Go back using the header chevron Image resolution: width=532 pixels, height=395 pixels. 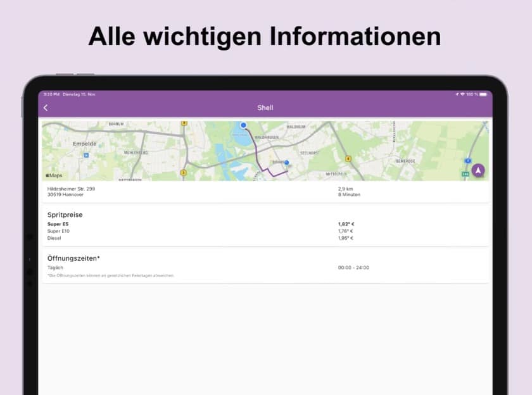coord(46,108)
